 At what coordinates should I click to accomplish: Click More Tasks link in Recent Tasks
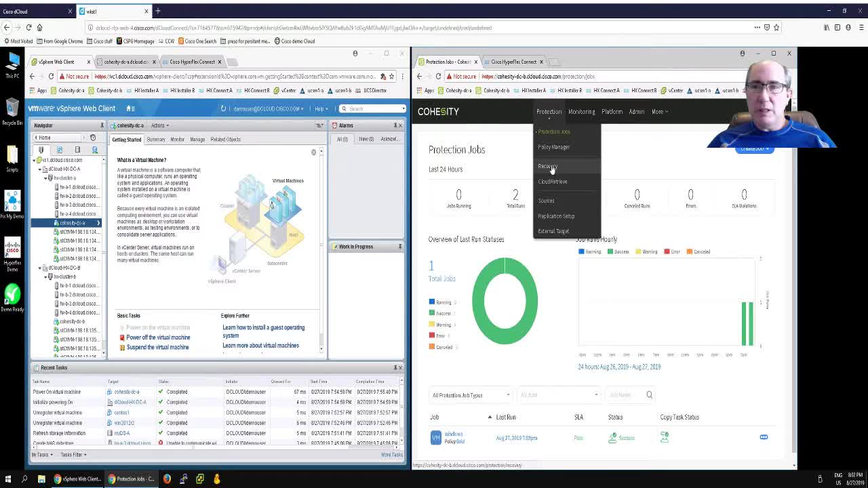pos(391,455)
